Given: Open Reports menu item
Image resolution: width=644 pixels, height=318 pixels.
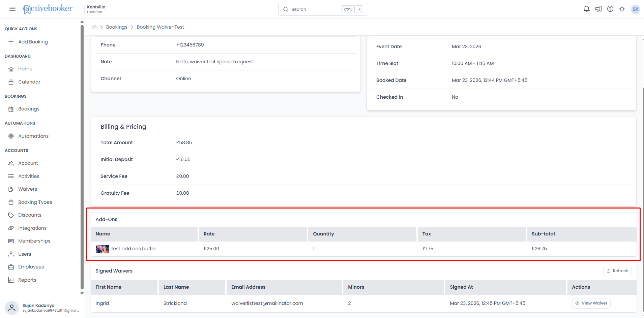Looking at the screenshot, I should pyautogui.click(x=27, y=280).
